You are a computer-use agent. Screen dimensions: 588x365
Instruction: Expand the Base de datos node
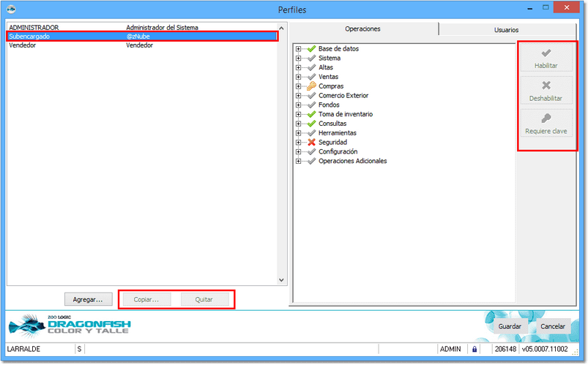click(x=298, y=49)
